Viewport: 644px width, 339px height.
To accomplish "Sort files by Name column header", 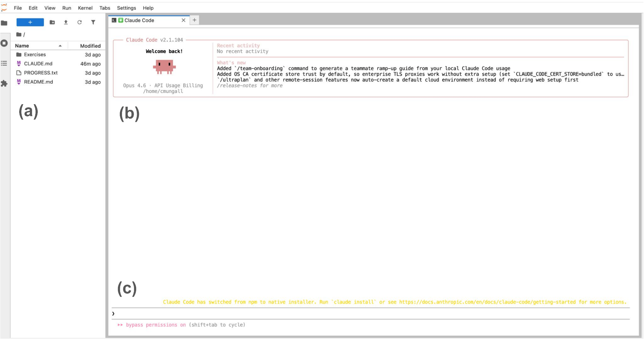I will click(x=39, y=46).
